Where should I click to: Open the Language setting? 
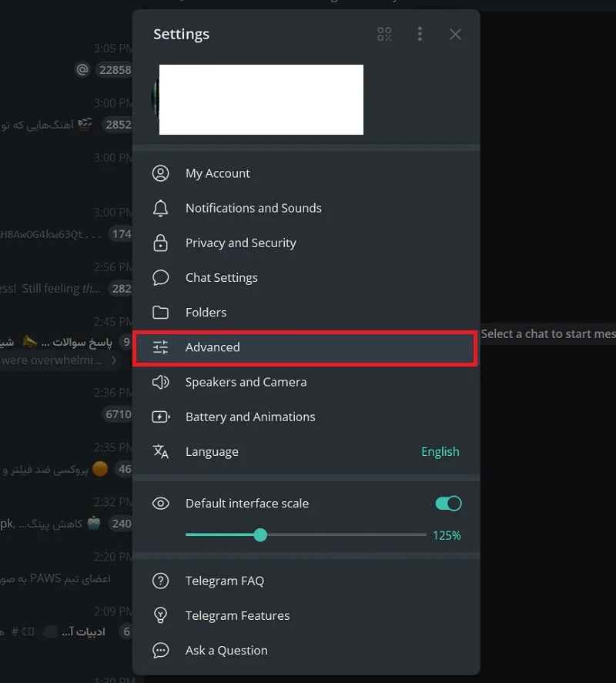306,452
